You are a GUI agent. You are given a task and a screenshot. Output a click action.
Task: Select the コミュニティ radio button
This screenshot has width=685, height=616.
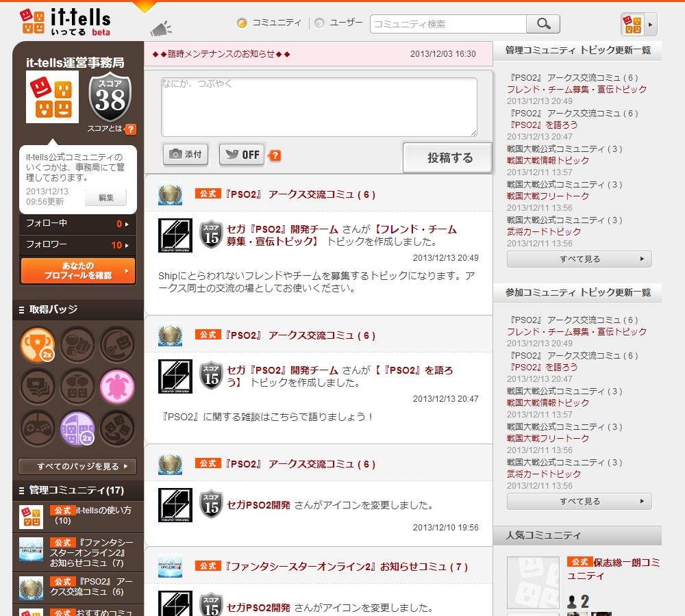pos(242,23)
